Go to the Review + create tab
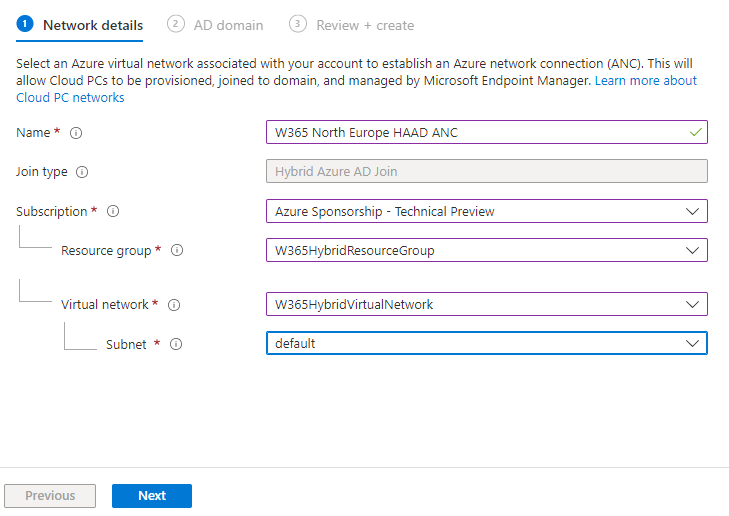 coord(351,25)
